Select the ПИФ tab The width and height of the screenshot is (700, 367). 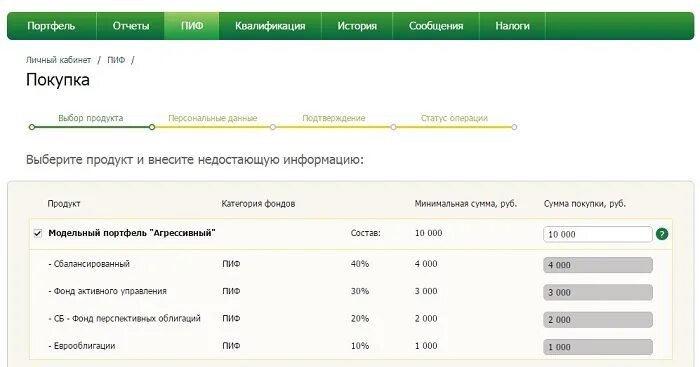[192, 26]
